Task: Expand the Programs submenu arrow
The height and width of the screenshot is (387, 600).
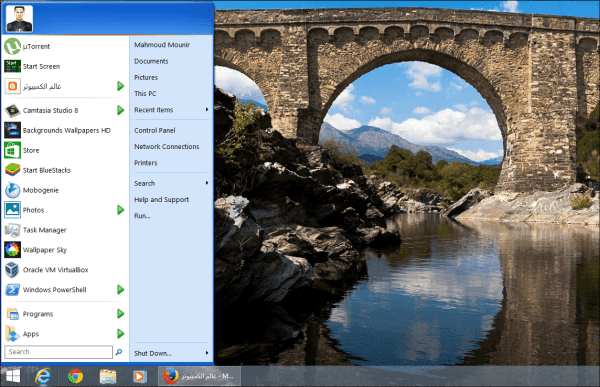Action: [121, 314]
